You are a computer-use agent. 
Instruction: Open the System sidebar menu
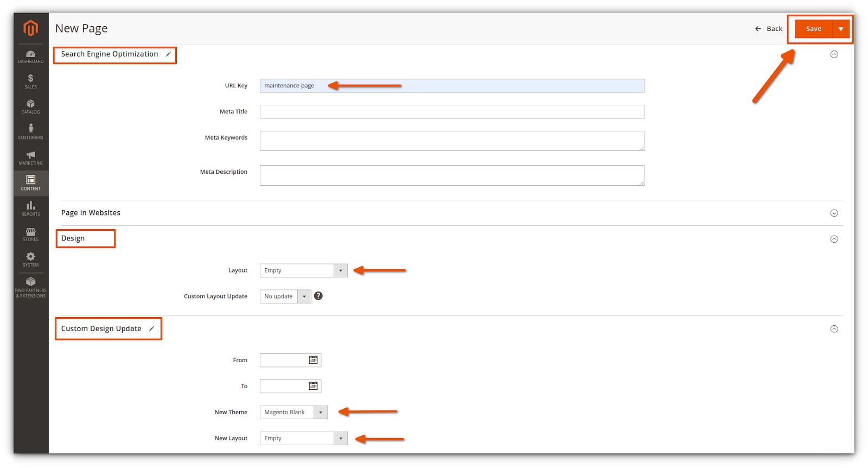(x=31, y=260)
